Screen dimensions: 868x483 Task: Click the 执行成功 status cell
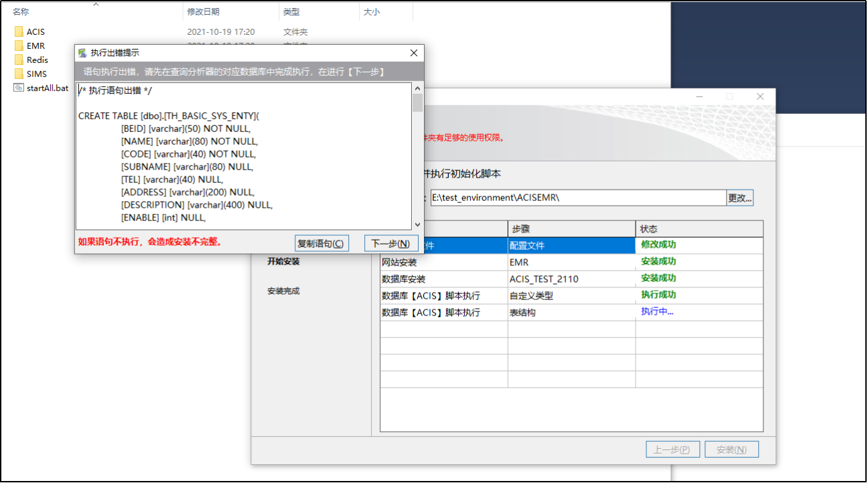(699, 295)
